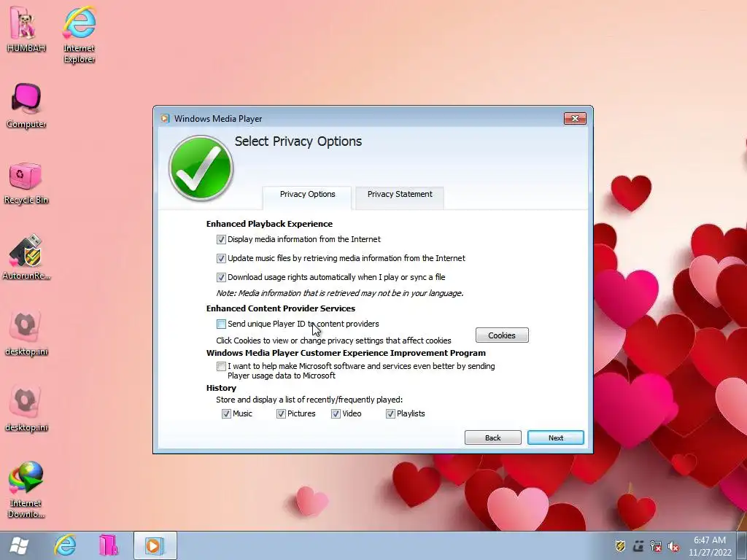The height and width of the screenshot is (560, 747).
Task: Select the Computer desktop icon
Action: click(26, 106)
